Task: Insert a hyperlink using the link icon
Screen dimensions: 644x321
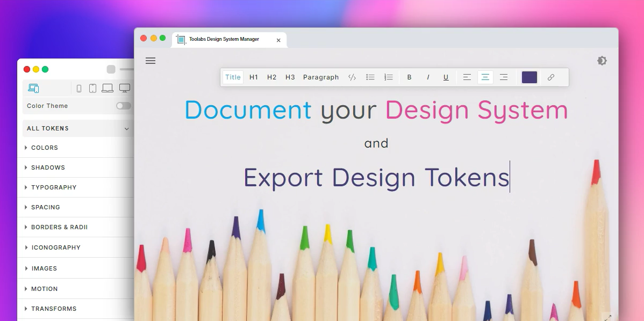Action: [x=550, y=77]
